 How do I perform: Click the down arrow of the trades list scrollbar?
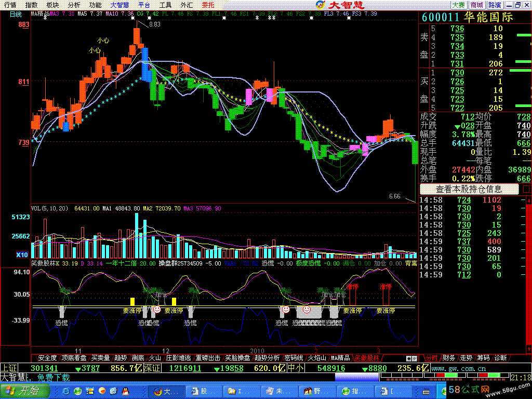[528, 349]
